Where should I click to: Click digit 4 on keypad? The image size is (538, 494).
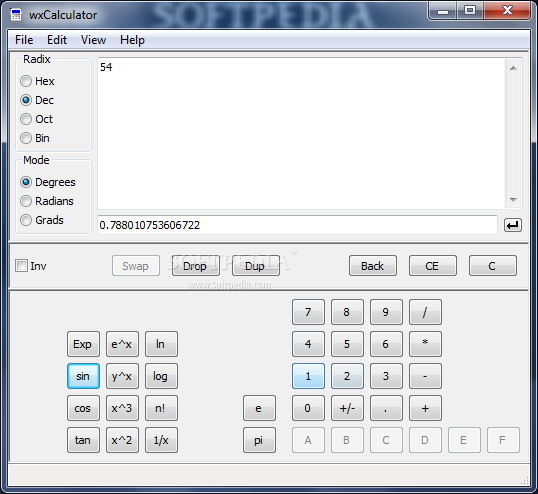pyautogui.click(x=308, y=344)
